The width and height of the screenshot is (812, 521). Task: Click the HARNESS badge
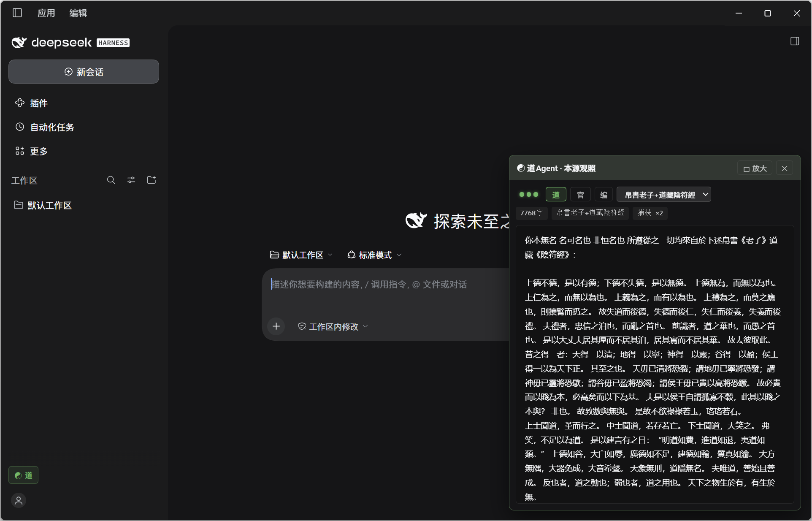click(113, 43)
